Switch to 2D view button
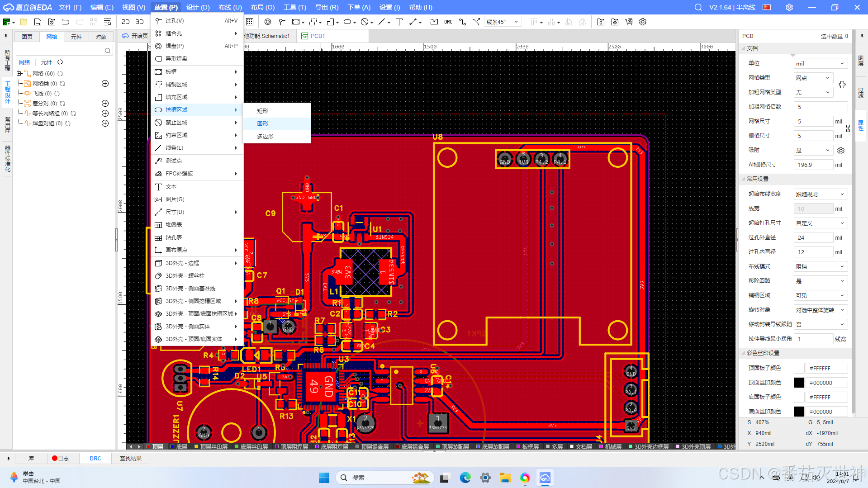Screen dimensions: 868x488 click(x=126, y=22)
